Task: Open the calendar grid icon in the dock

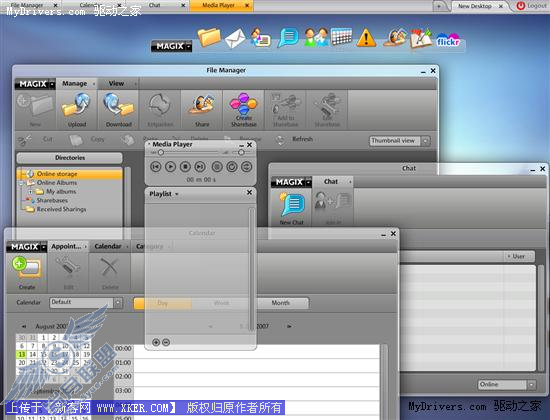Action: 341,36
